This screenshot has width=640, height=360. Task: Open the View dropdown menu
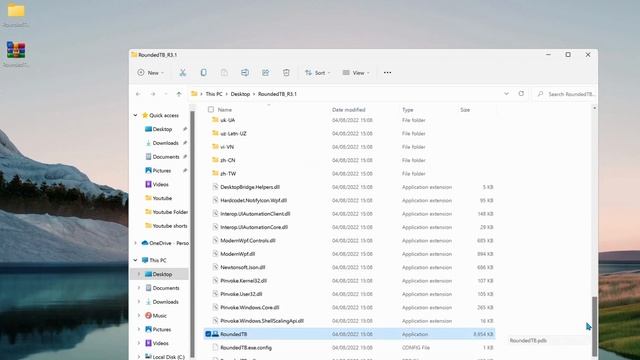(356, 73)
